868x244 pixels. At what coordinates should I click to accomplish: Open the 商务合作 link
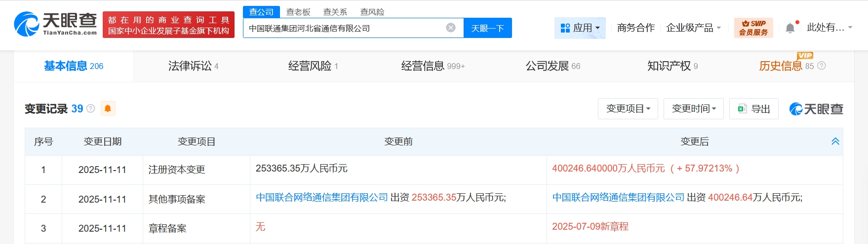pos(635,28)
